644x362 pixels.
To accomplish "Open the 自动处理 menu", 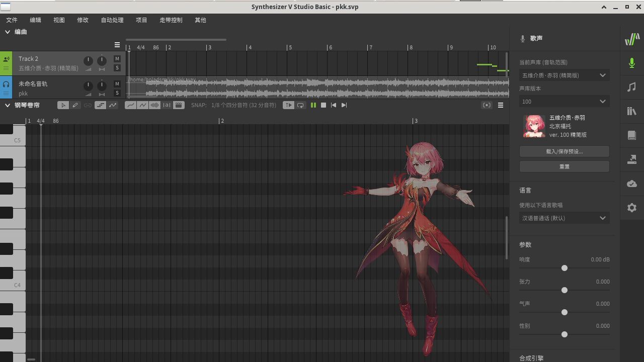I will click(x=112, y=20).
